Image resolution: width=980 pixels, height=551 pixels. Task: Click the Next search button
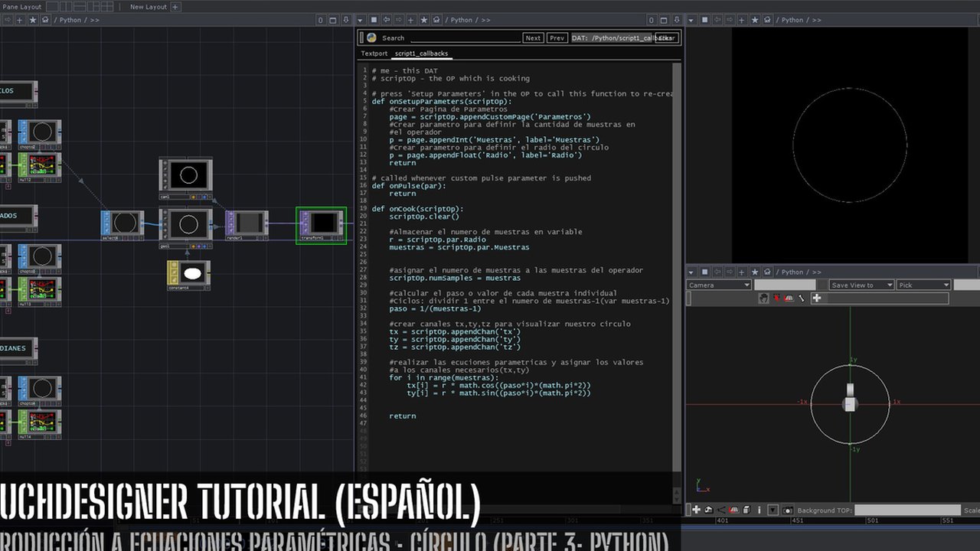(x=533, y=37)
